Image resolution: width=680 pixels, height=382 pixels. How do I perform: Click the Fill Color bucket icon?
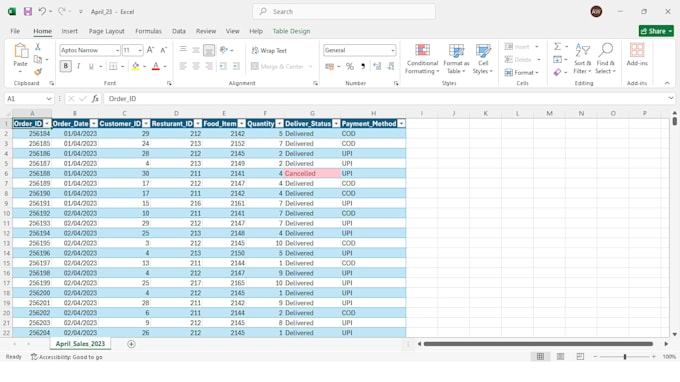(136, 66)
